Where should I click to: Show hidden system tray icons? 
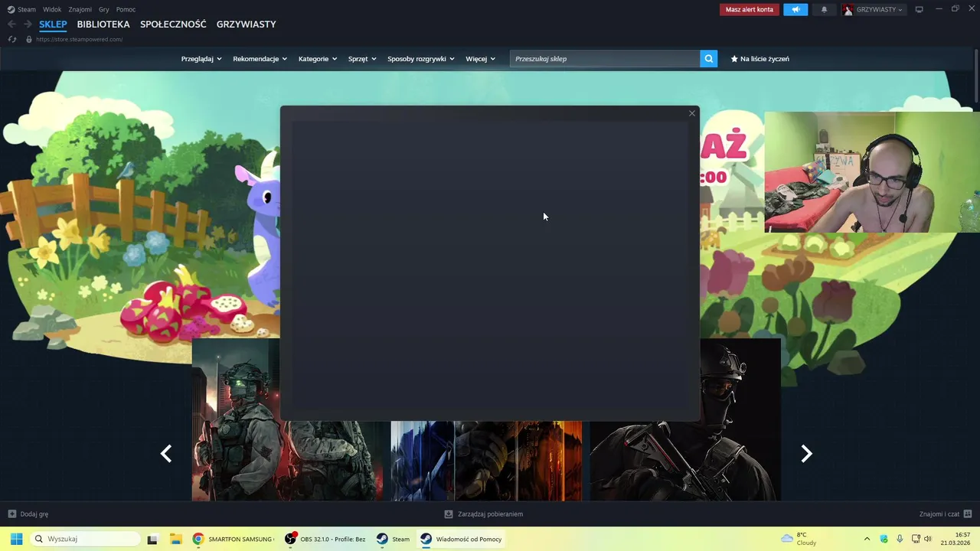pos(867,539)
